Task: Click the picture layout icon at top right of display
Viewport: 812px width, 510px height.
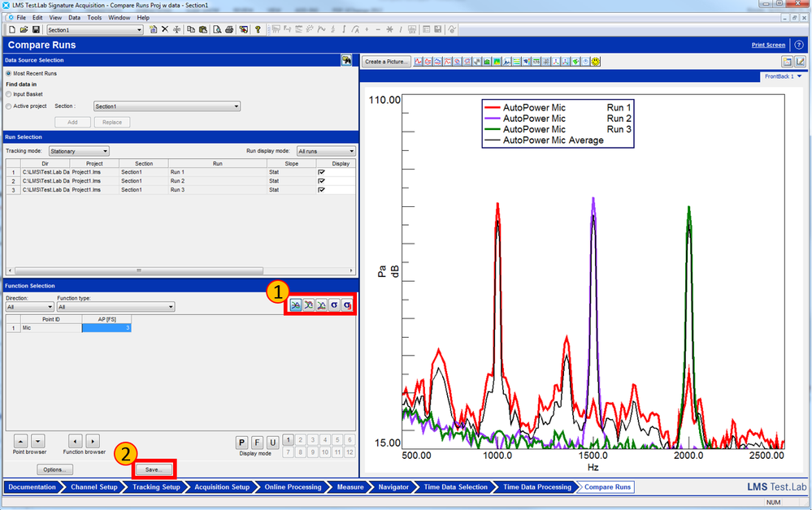Action: (787, 62)
